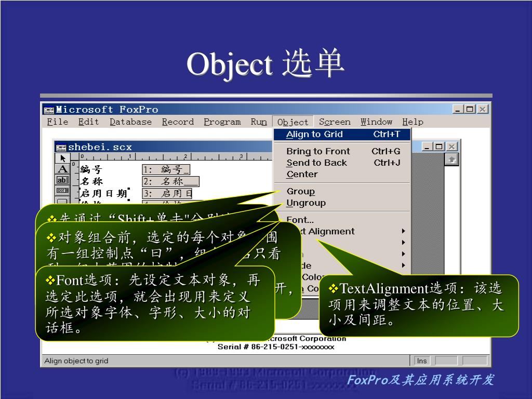Maximize the shebei.scx window
Viewport: 532px width, 399px height.
tap(439, 147)
